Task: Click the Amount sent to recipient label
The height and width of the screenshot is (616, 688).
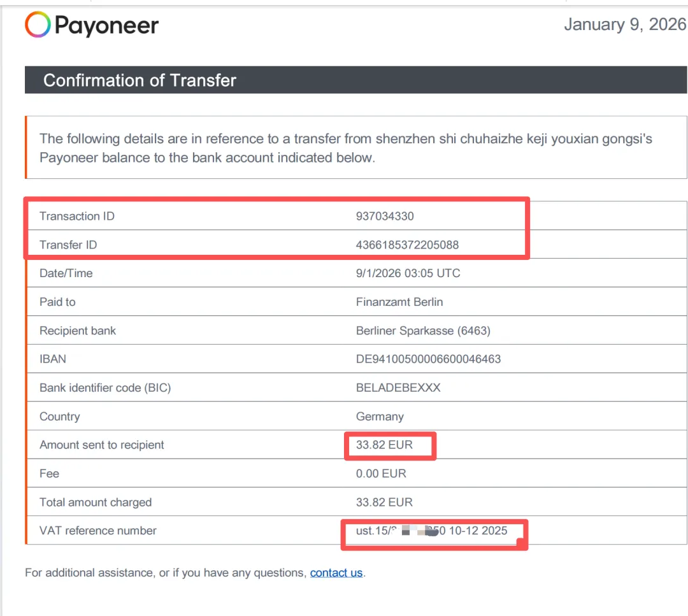Action: click(101, 445)
